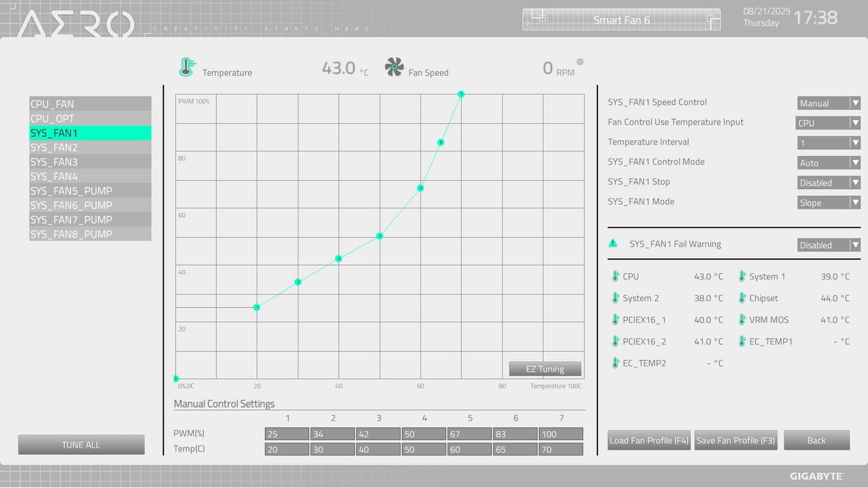The width and height of the screenshot is (868, 488).
Task: Click the Save Fan Profile (F3) button
Action: click(736, 440)
